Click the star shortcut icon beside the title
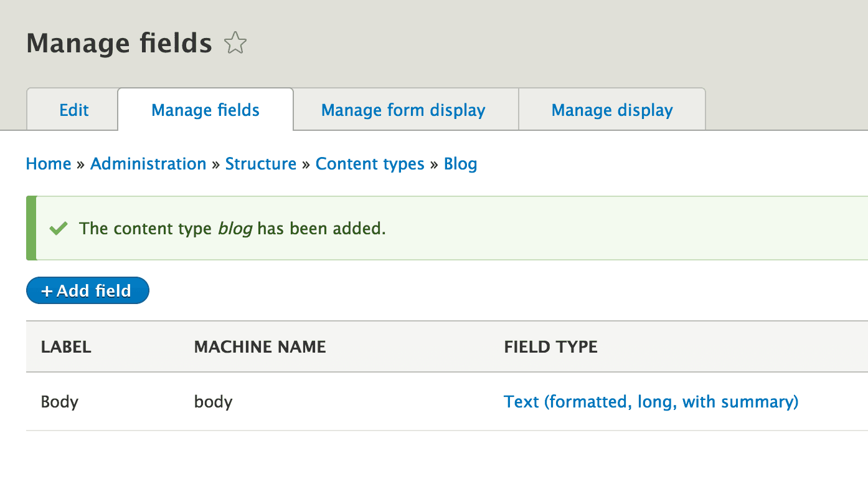This screenshot has width=868, height=481. point(235,44)
